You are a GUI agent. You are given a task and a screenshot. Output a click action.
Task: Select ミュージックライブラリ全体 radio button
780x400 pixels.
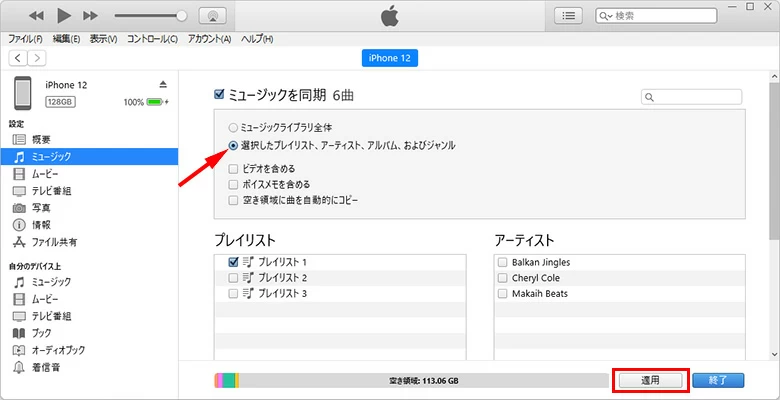click(233, 128)
